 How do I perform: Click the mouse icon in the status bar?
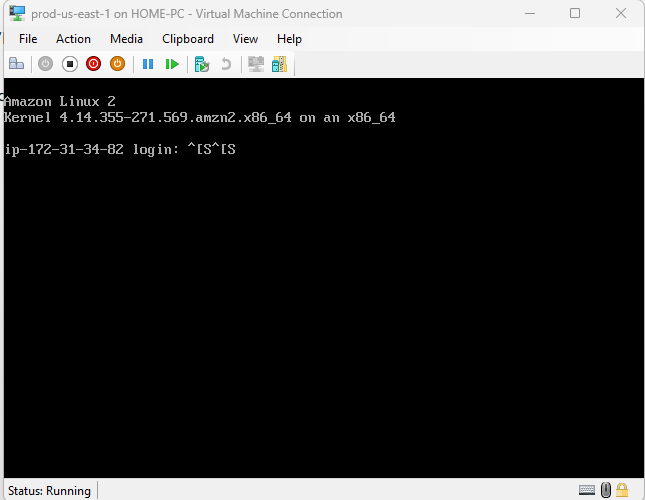(x=606, y=490)
